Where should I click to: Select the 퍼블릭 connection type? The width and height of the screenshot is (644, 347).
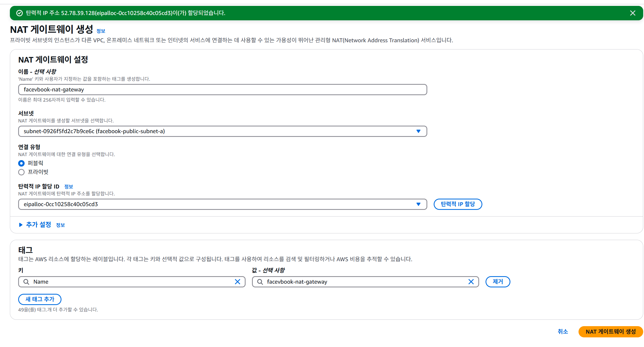21,163
